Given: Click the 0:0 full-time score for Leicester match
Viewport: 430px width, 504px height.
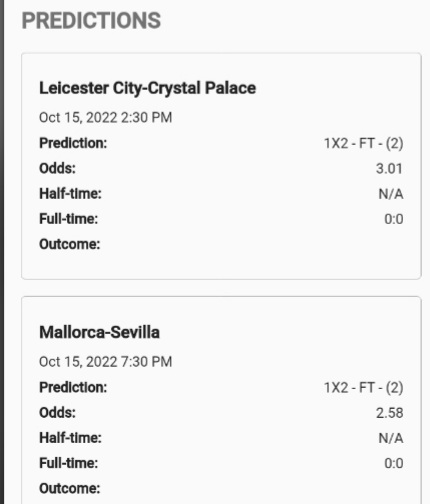Looking at the screenshot, I should pyautogui.click(x=394, y=219).
